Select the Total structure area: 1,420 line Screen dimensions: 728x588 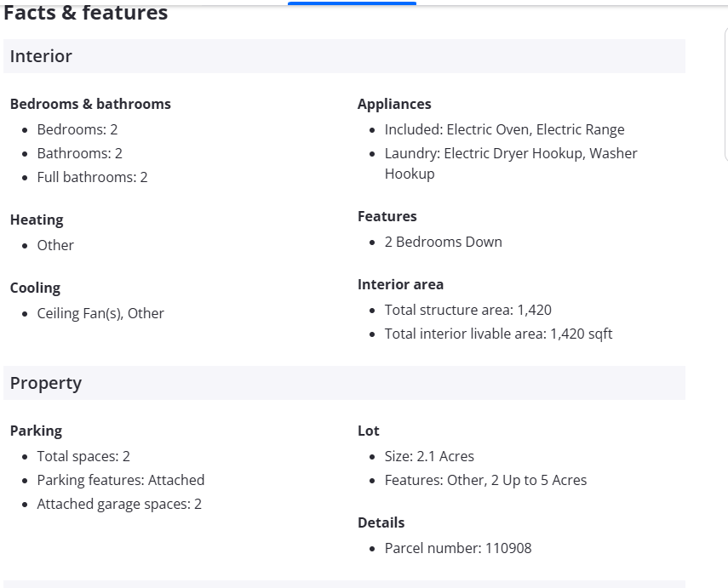(x=467, y=310)
